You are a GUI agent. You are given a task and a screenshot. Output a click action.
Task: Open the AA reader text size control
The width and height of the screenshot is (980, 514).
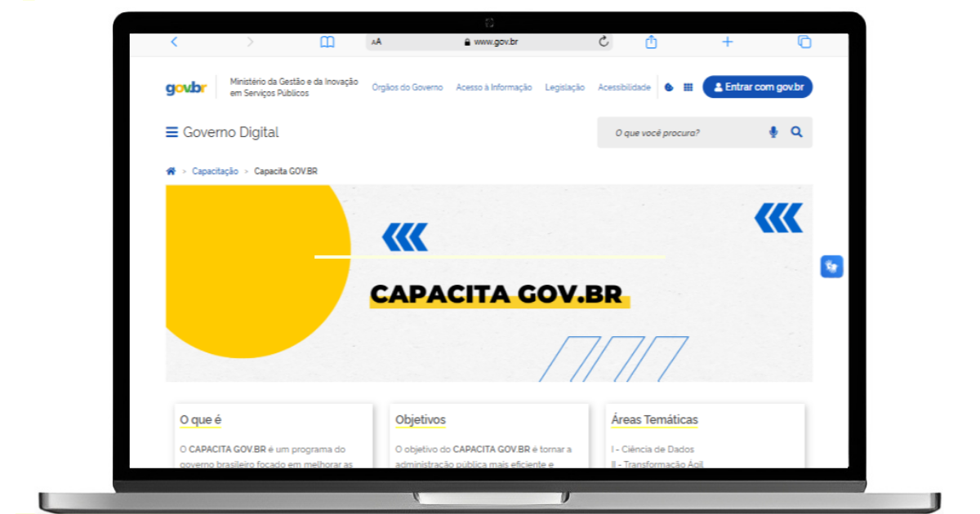[376, 42]
